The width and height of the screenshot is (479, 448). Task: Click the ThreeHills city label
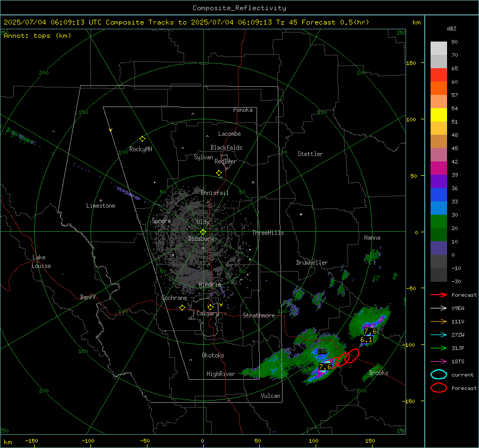pyautogui.click(x=268, y=233)
